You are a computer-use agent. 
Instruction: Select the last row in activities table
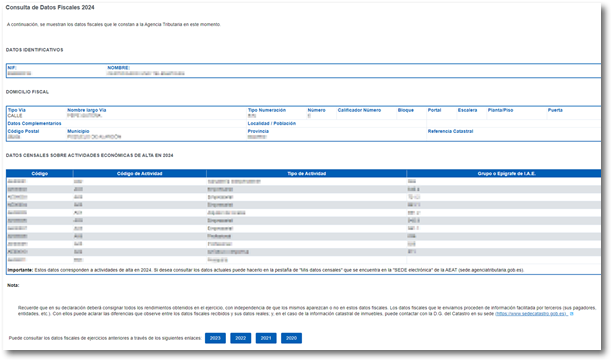click(x=304, y=260)
